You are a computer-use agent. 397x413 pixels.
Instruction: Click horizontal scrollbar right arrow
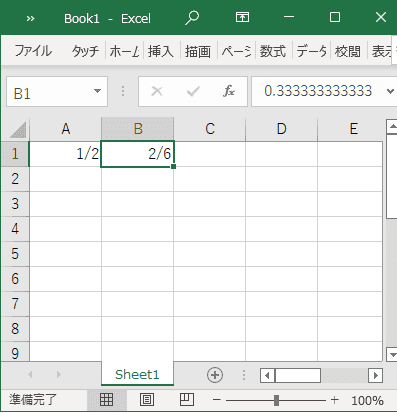coord(376,376)
